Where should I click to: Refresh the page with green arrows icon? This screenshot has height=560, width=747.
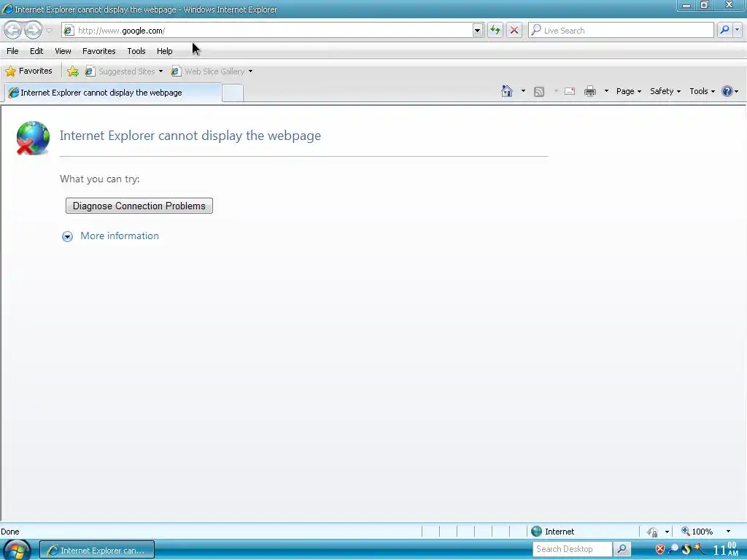pos(495,31)
